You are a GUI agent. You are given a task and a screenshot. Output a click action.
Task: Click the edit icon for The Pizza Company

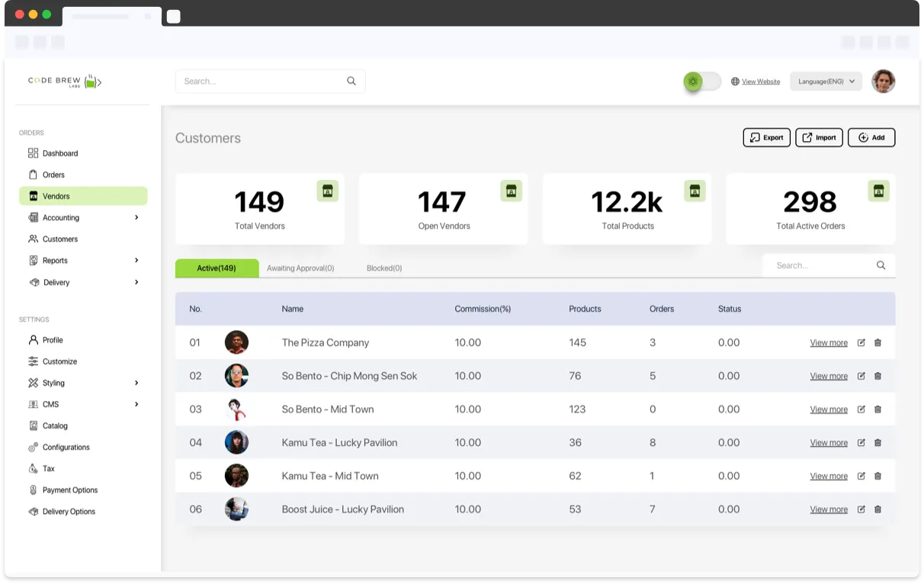pyautogui.click(x=861, y=343)
